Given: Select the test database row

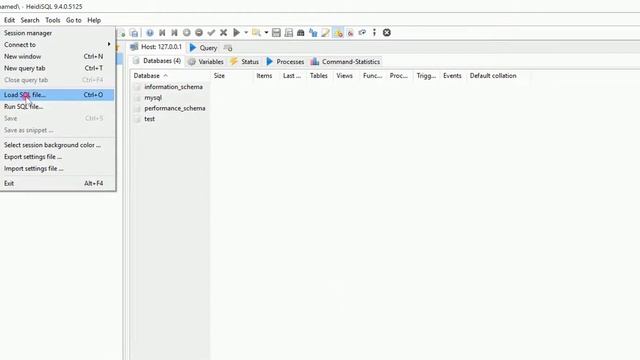Looking at the screenshot, I should click(149, 119).
